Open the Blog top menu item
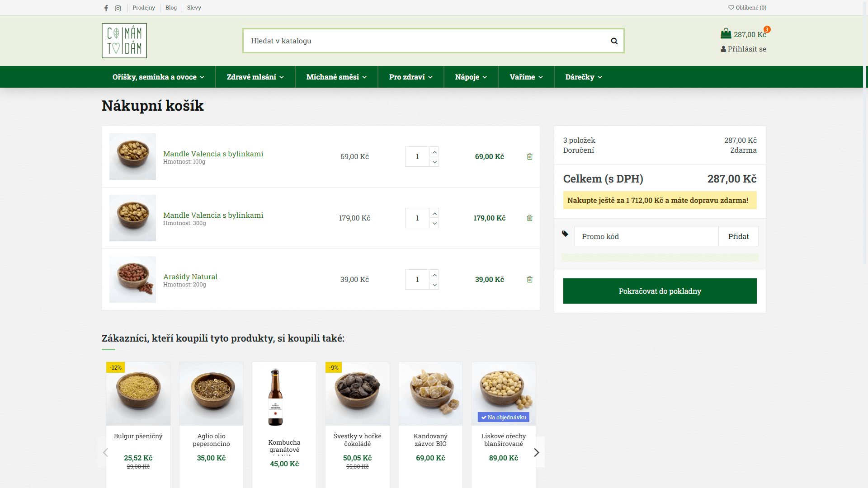 click(171, 8)
